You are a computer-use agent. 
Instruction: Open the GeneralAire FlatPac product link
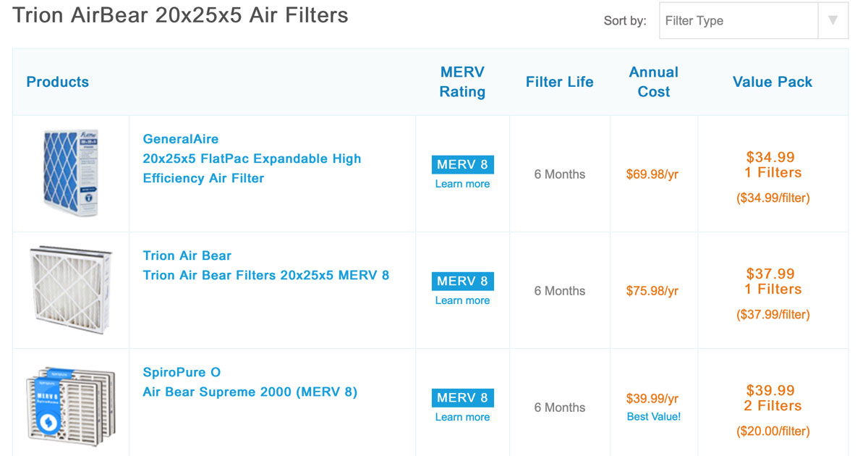(x=252, y=159)
